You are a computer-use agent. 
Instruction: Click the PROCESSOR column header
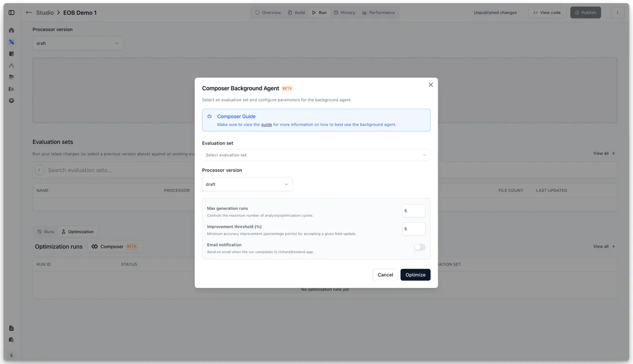tap(177, 190)
